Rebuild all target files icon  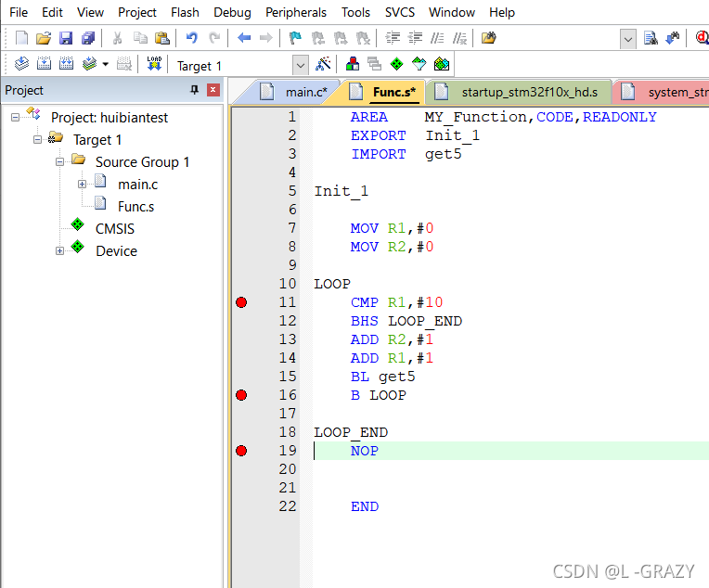(x=66, y=64)
